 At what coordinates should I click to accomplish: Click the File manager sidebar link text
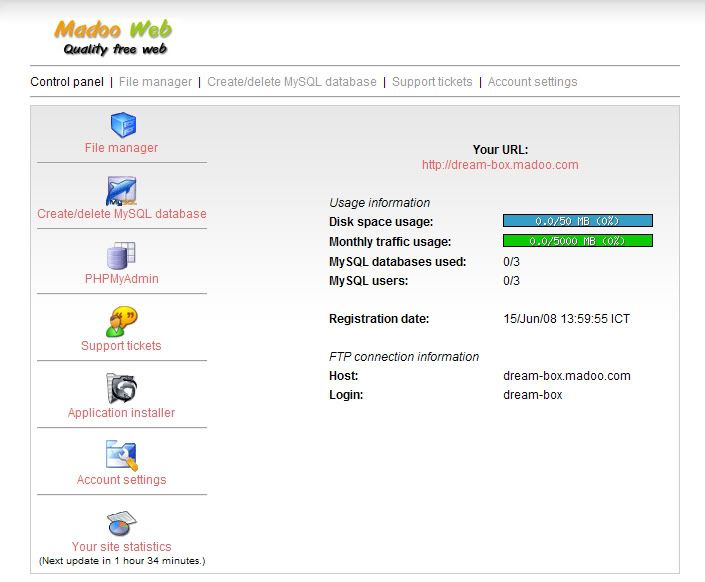tap(121, 148)
